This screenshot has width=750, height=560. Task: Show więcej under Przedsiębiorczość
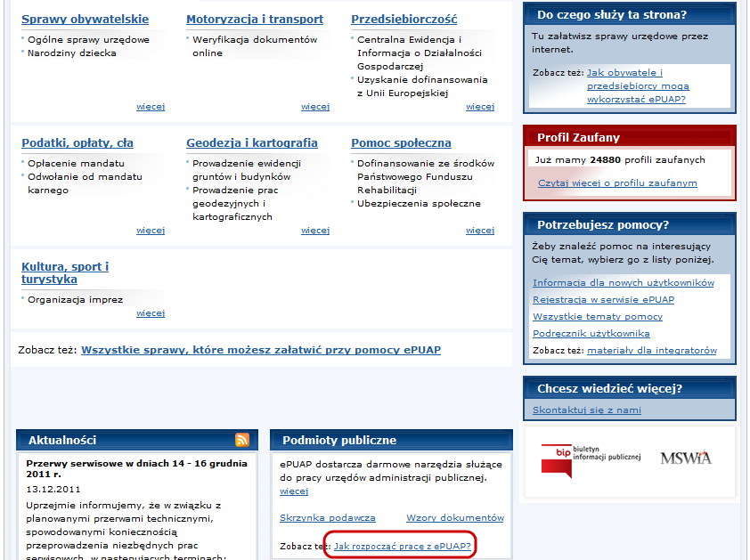pos(480,106)
